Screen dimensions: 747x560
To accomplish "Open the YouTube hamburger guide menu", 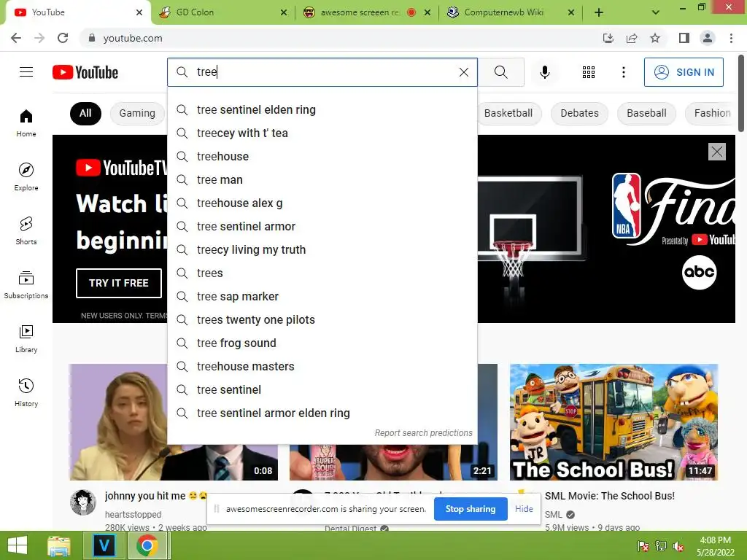I will pyautogui.click(x=26, y=72).
